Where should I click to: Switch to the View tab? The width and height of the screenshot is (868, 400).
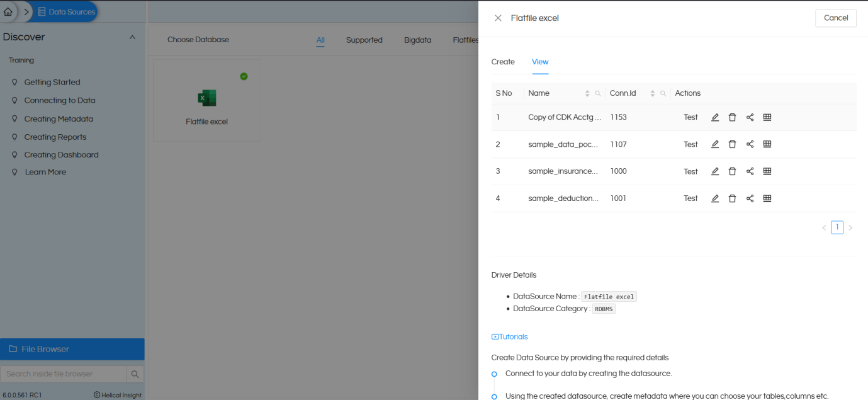coord(540,62)
